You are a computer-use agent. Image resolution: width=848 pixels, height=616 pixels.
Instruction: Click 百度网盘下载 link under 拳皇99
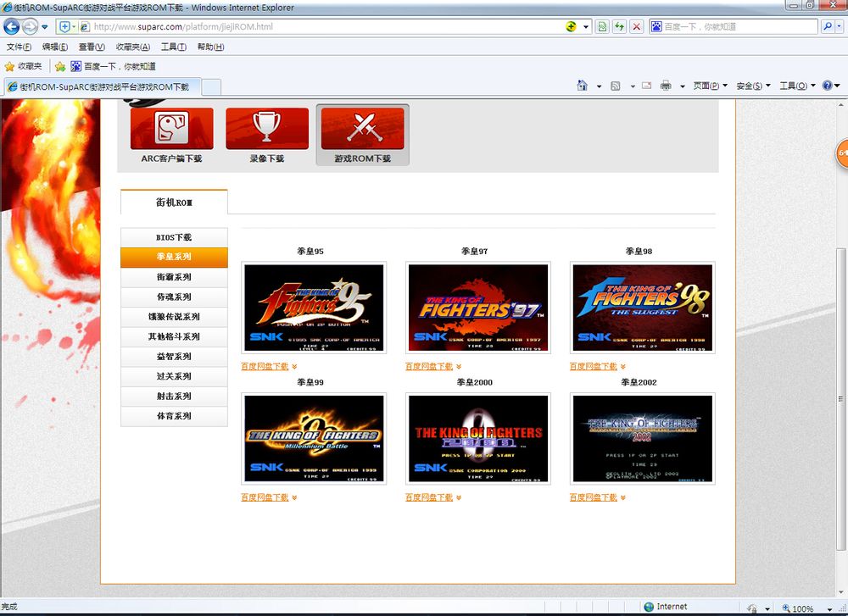[x=265, y=497]
